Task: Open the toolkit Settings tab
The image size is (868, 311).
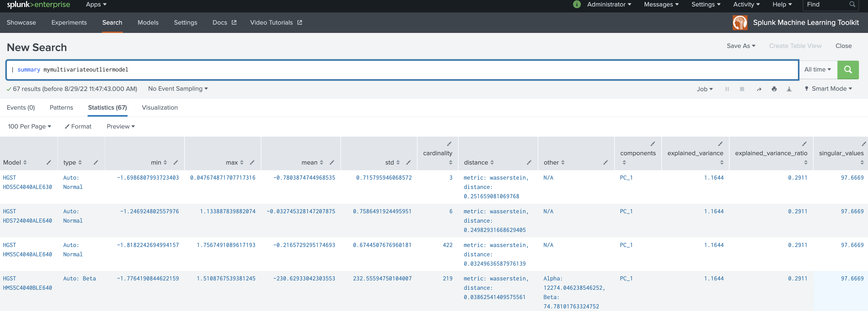Action: pos(185,23)
